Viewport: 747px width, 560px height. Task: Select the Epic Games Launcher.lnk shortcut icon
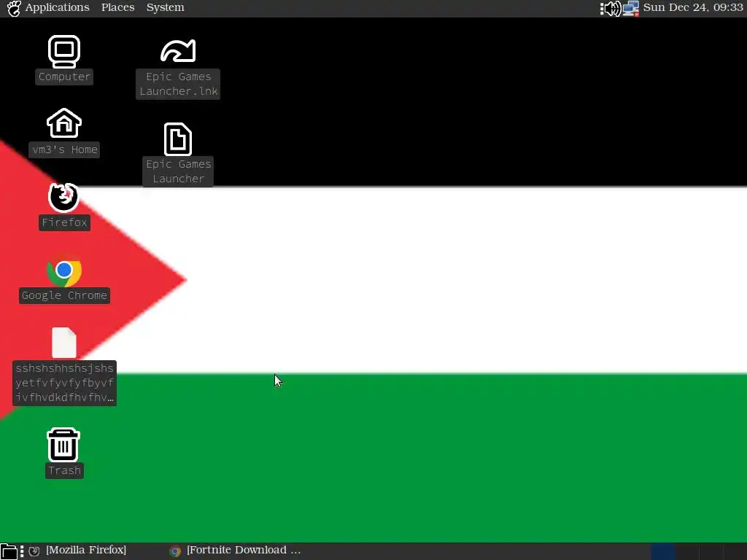[x=178, y=51]
